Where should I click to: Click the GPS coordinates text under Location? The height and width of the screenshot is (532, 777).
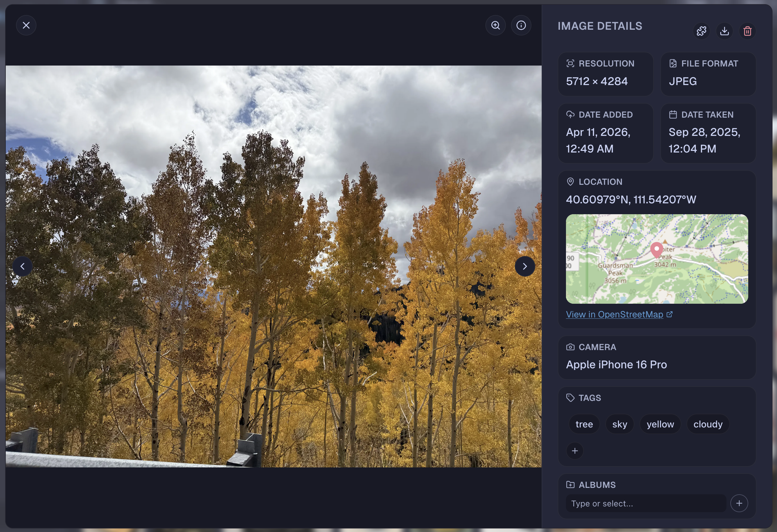(631, 199)
